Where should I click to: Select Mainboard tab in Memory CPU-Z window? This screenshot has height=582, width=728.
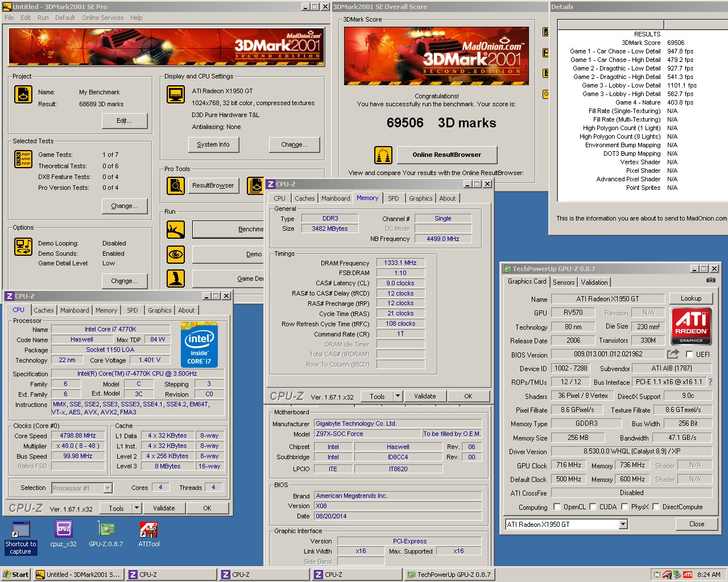coord(336,198)
